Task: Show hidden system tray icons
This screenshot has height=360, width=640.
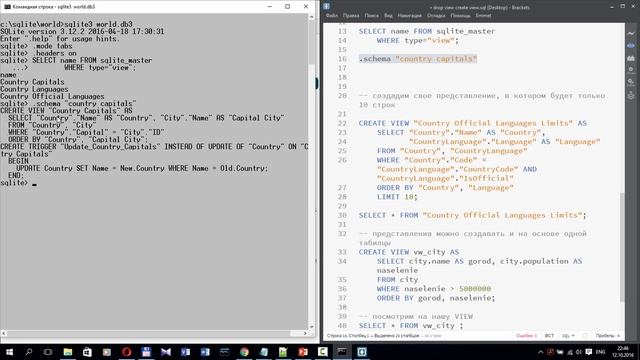Action: [540, 352]
